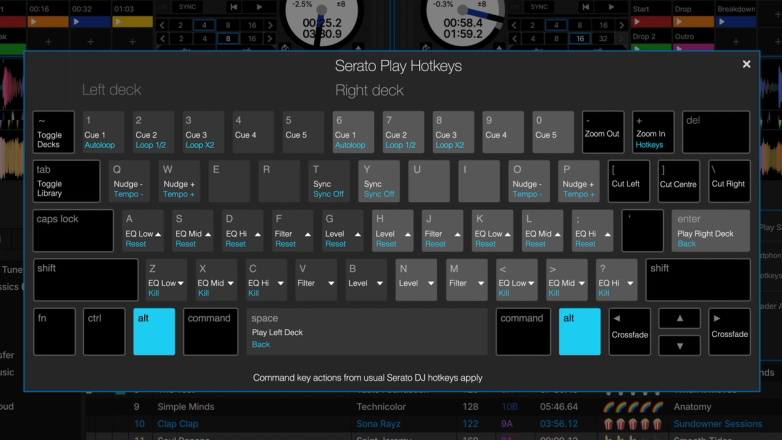Click enter key Play Right Deck

tap(711, 230)
